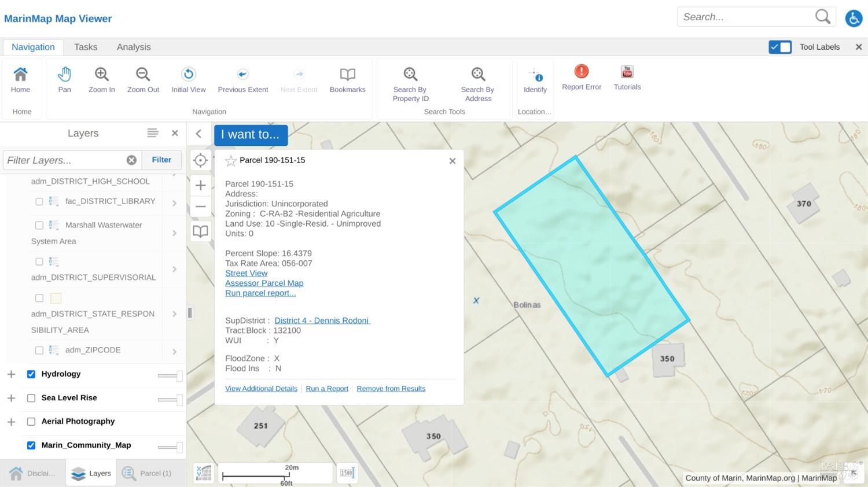Image resolution: width=868 pixels, height=487 pixels.
Task: Expand the Aerial Photography layer group
Action: (x=11, y=422)
